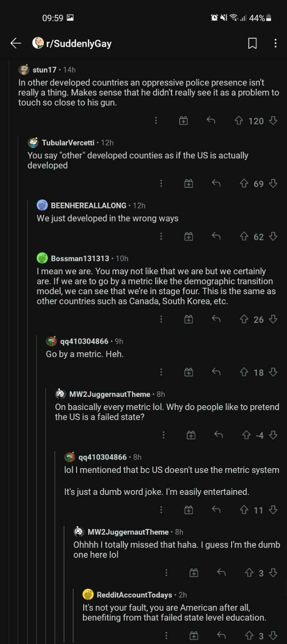Reply to stun17's comment
This screenshot has width=287, height=644.
coord(211,121)
